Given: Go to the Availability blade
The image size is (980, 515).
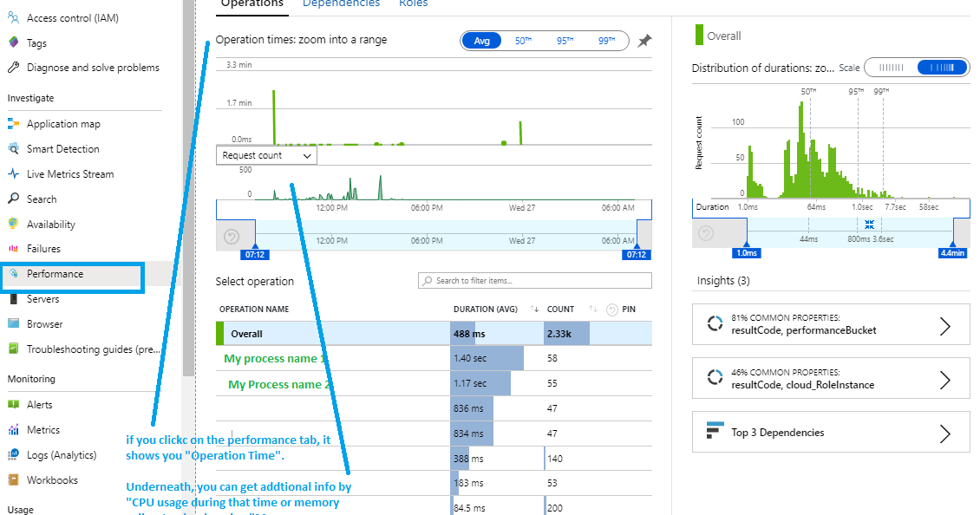Looking at the screenshot, I should coord(54,224).
